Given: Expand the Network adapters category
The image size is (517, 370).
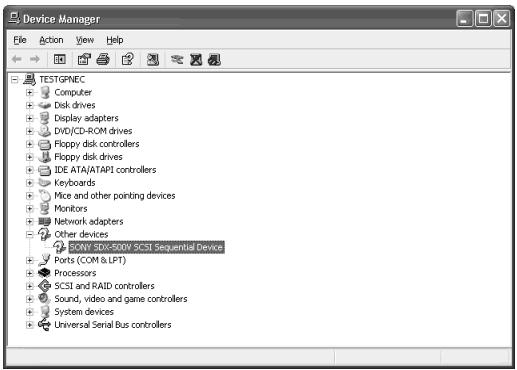Looking at the screenshot, I should click(29, 222).
